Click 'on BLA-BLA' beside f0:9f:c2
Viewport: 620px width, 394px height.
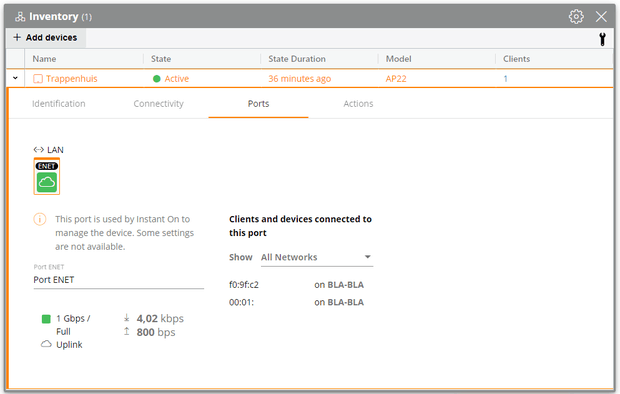(339, 285)
